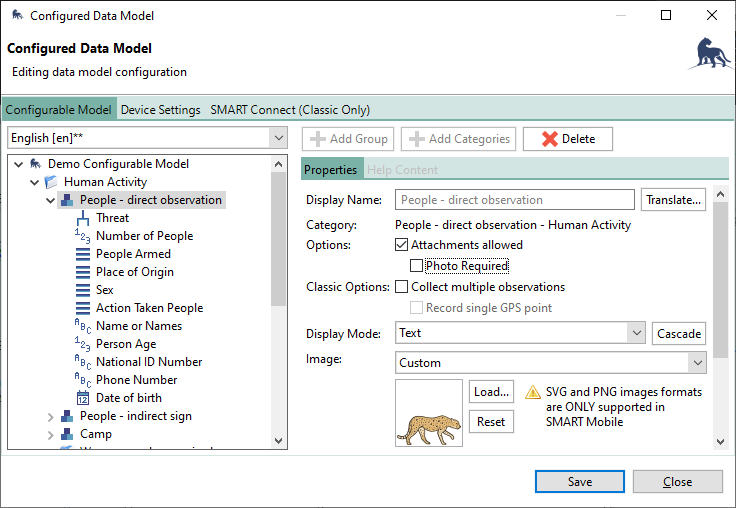
Task: Click the Number of People numeric icon
Action: coord(83,236)
